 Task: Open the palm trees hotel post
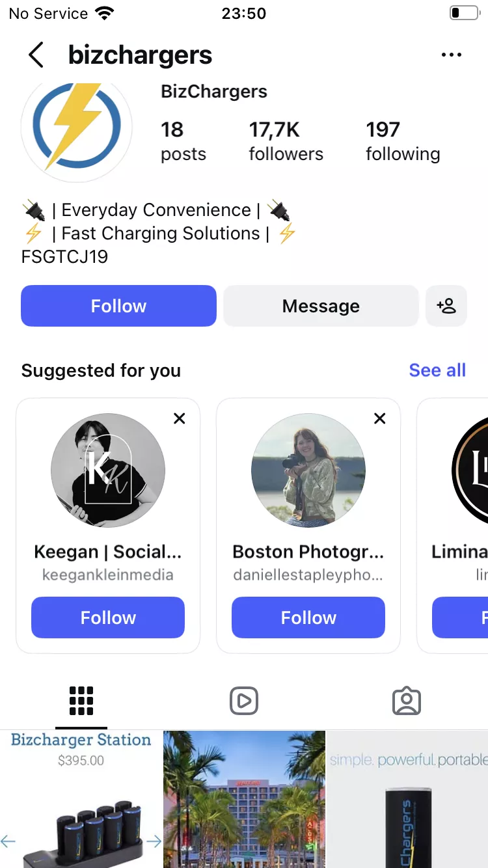pos(244,799)
